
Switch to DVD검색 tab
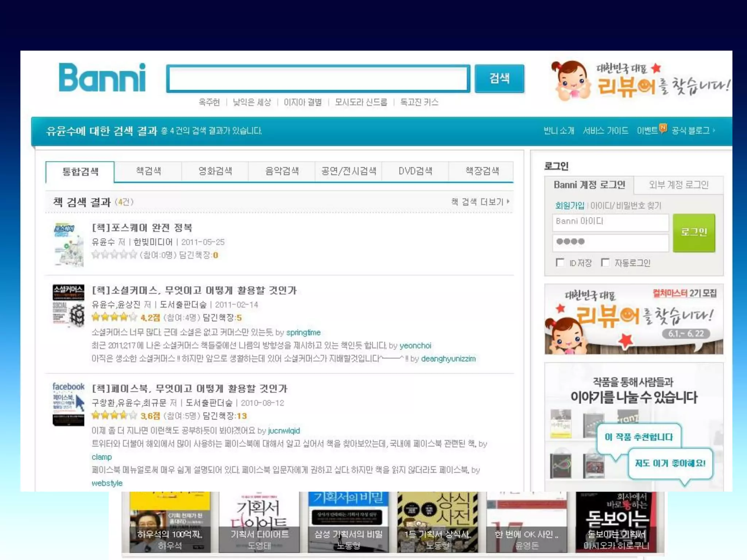[415, 171]
